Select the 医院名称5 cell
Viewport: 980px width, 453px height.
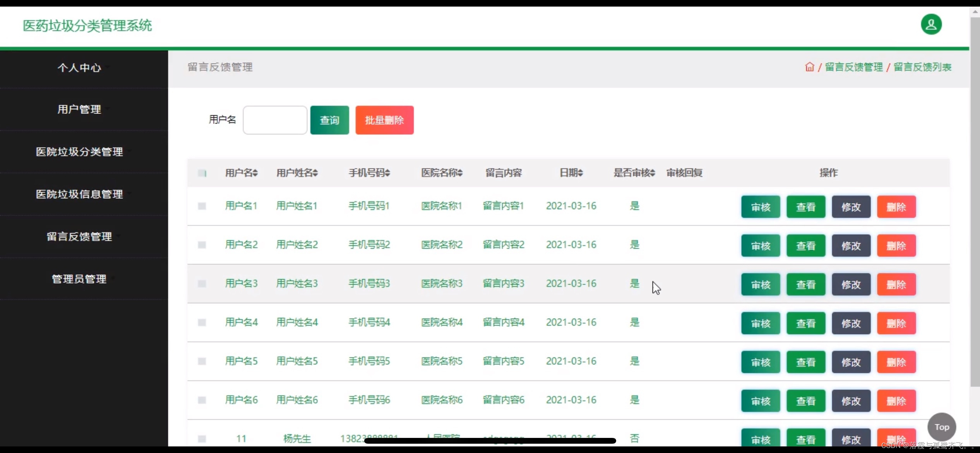pos(442,361)
